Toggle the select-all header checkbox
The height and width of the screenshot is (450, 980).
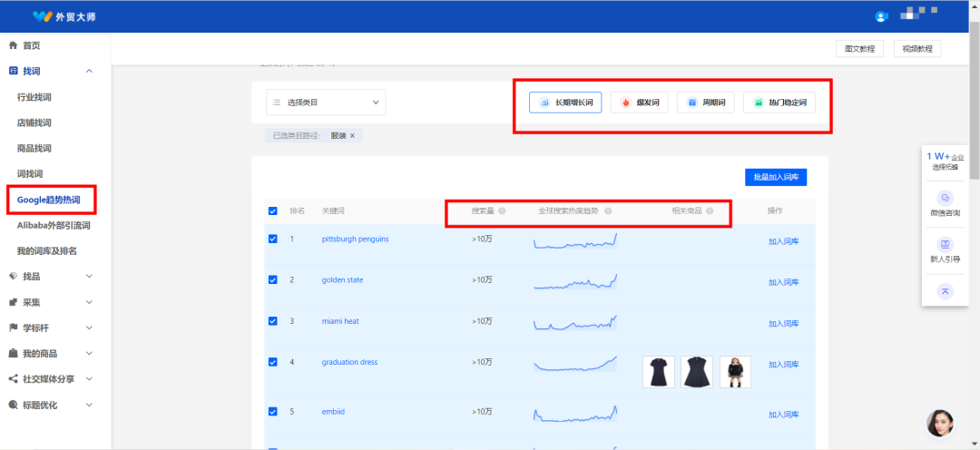(272, 211)
